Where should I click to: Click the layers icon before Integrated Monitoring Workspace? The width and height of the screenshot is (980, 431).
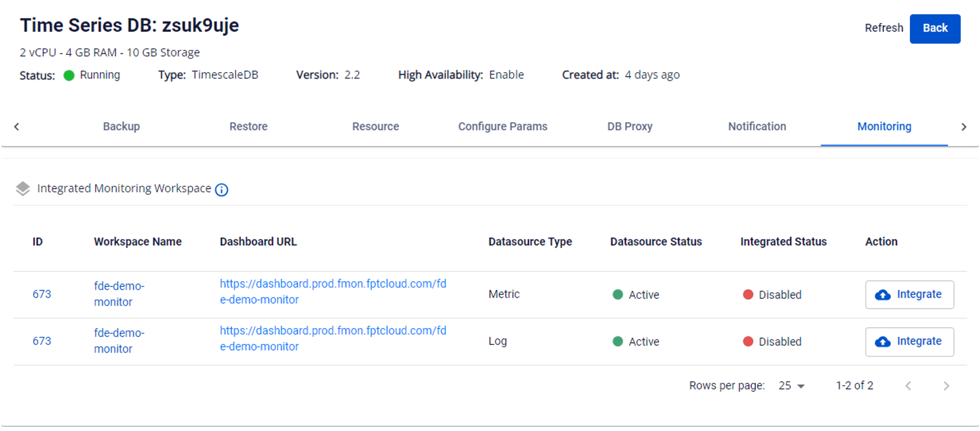(x=23, y=189)
